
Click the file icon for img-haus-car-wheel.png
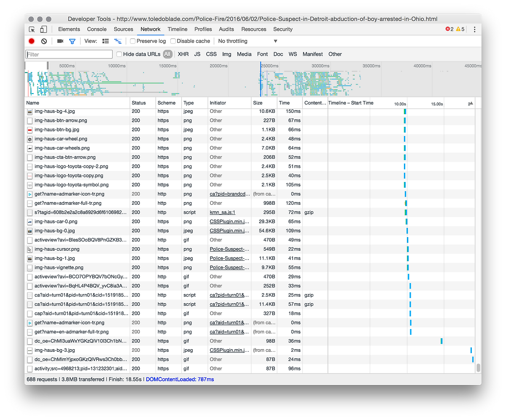(30, 139)
